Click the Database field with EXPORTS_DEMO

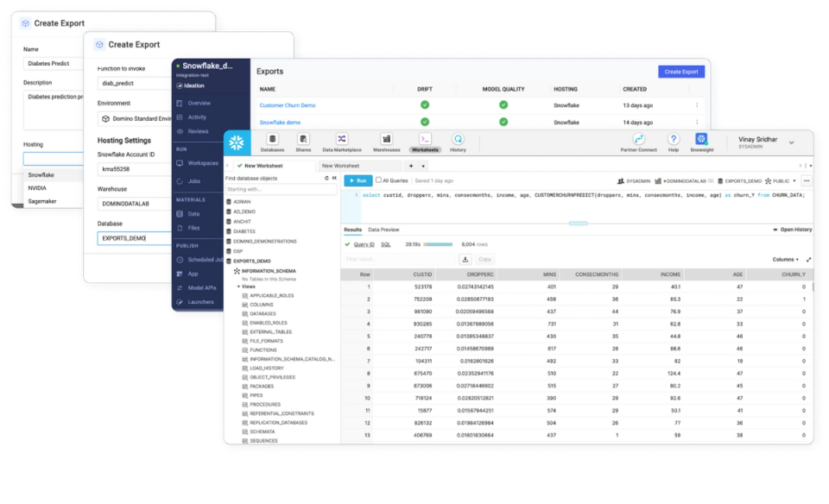[135, 238]
